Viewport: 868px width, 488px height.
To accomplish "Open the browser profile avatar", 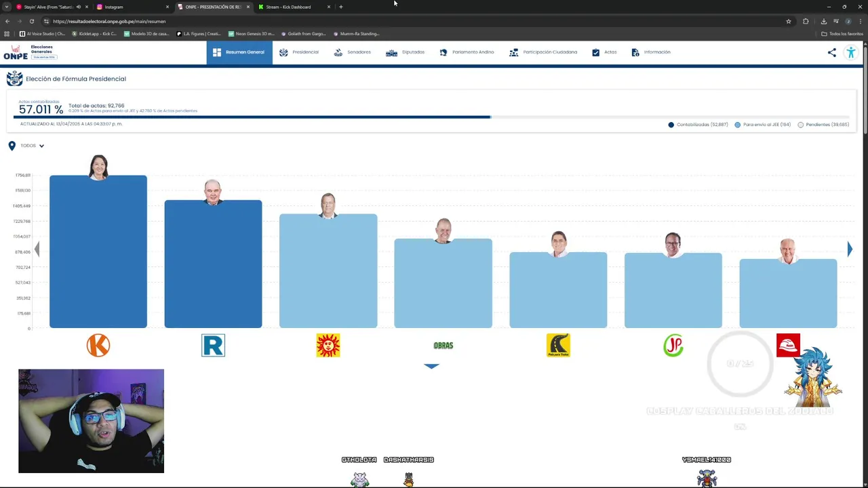I will [848, 21].
